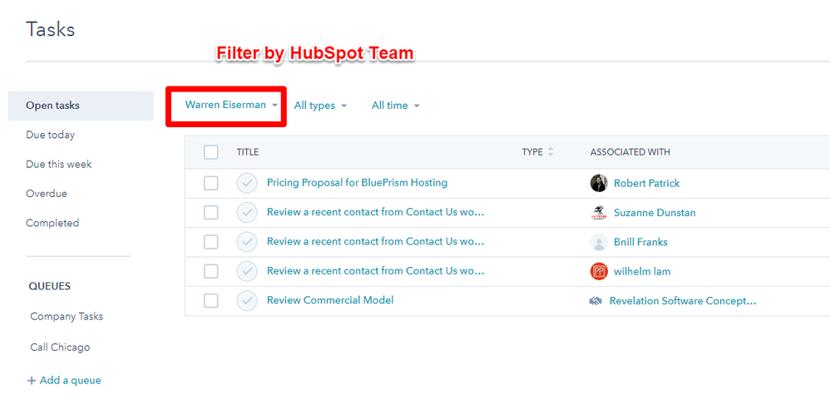The image size is (830, 400).
Task: Expand the All types filter dropdown
Action: point(320,106)
